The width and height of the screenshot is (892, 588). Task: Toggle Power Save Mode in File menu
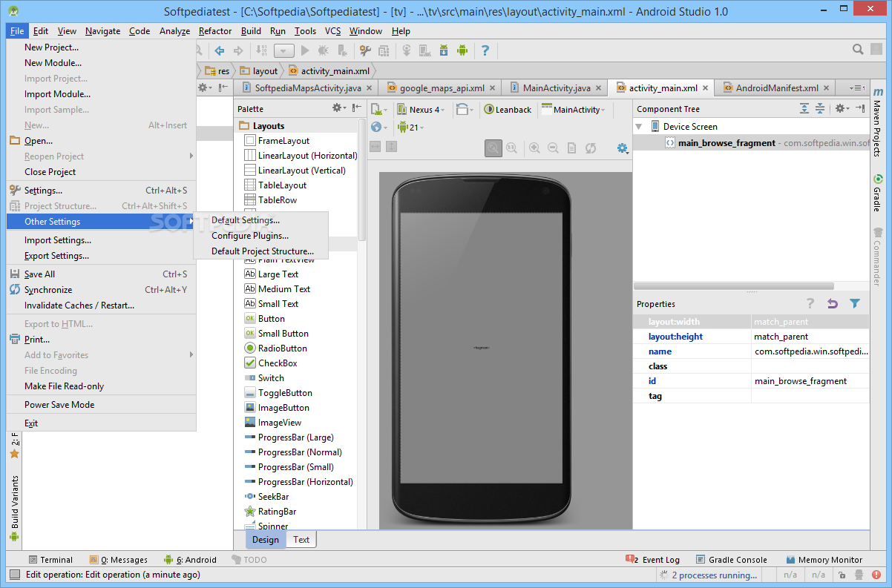click(x=59, y=405)
